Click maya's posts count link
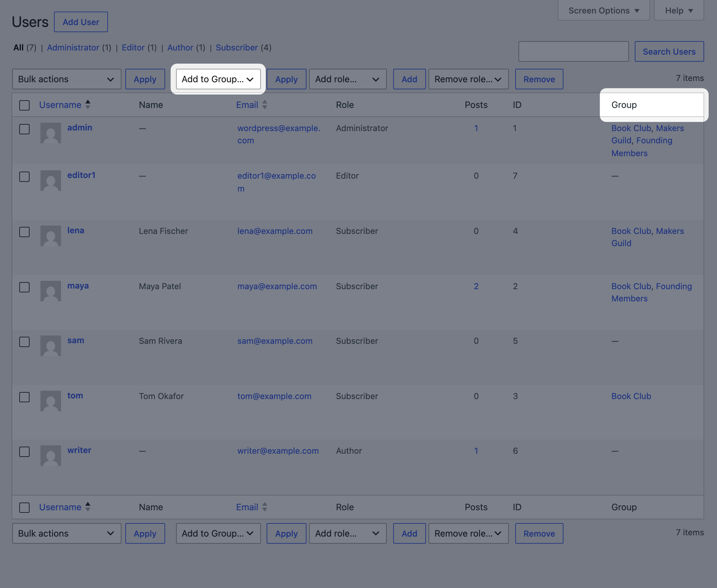Viewport: 717px width, 588px height. click(476, 286)
